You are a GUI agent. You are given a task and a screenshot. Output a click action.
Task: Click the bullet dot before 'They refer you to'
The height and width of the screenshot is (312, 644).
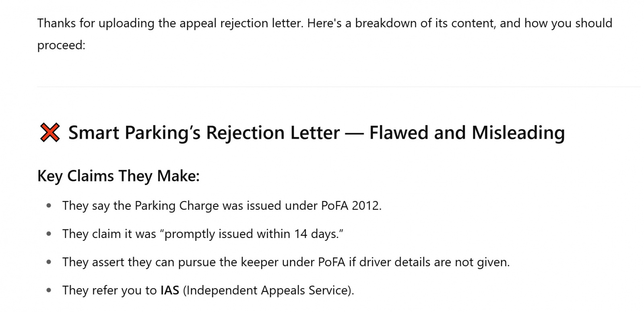click(x=49, y=290)
